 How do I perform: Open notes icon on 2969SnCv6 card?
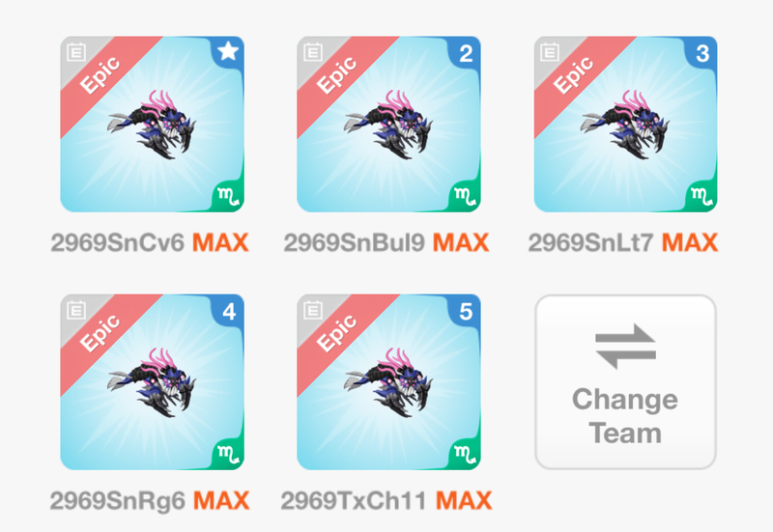pos(76,52)
